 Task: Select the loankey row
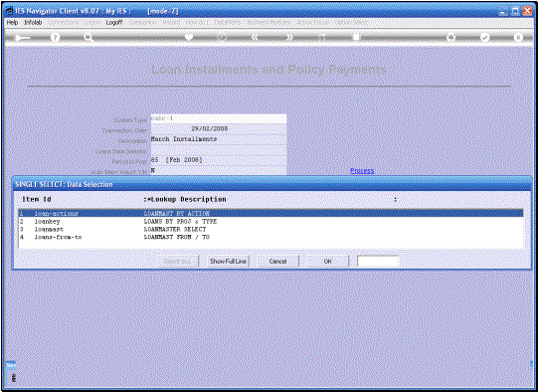tap(270, 222)
